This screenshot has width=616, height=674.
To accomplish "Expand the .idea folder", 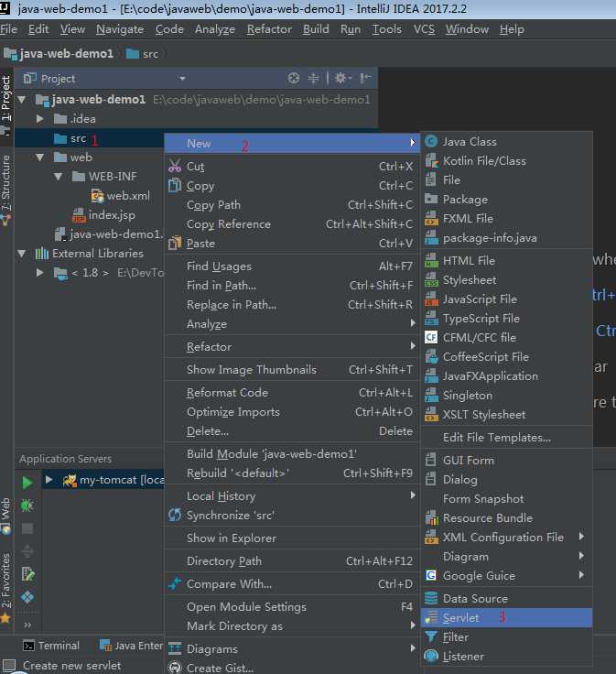I will click(40, 119).
